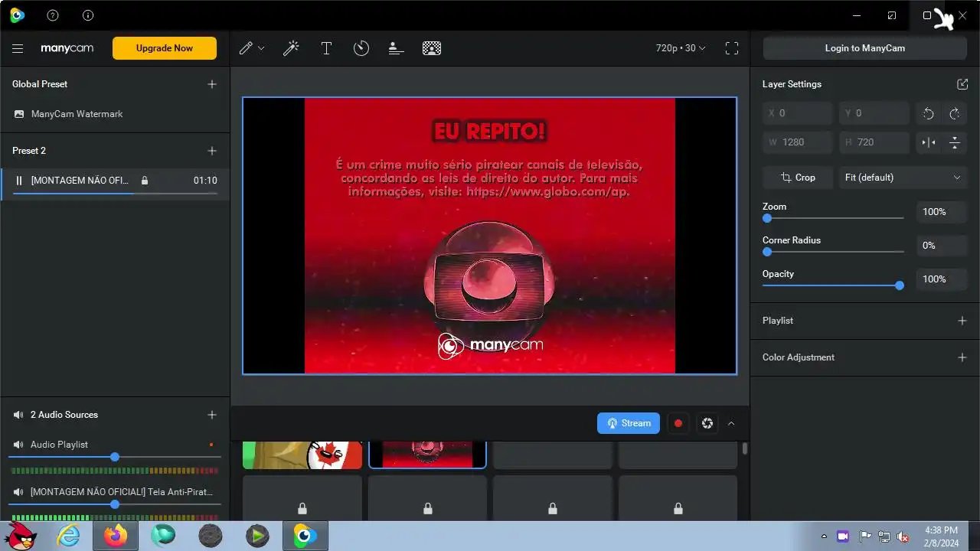Viewport: 980px width, 551px height.
Task: Click the X position field
Action: (x=798, y=113)
